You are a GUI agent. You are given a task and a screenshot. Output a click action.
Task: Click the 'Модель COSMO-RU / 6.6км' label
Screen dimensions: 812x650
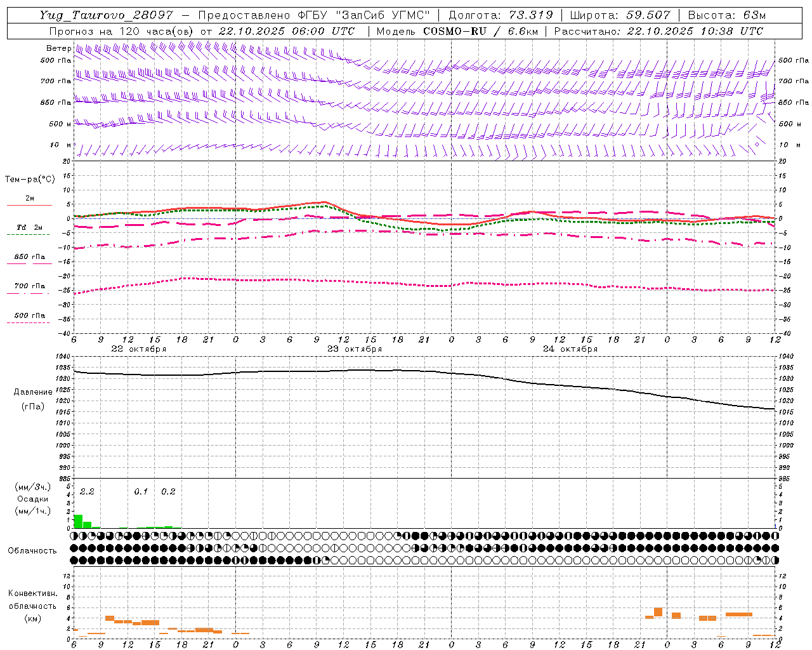click(457, 31)
